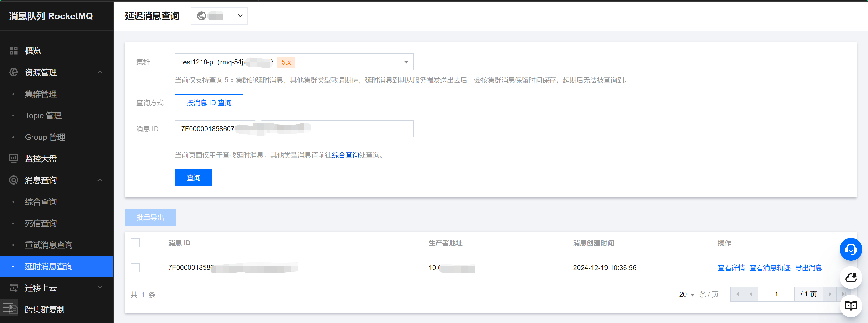Click the 资源管理 resource management icon
Screen dimensions: 868x323
click(13, 72)
